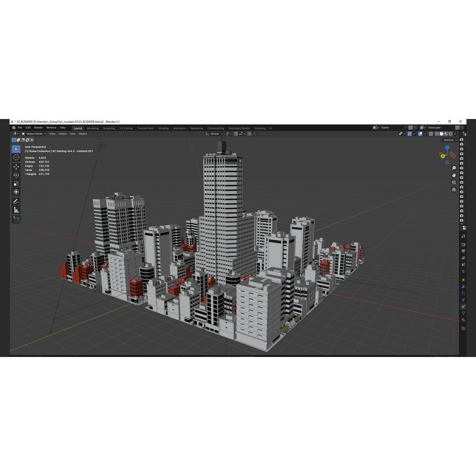
Task: Select the Annotate pencil tool
Action: [x=16, y=201]
